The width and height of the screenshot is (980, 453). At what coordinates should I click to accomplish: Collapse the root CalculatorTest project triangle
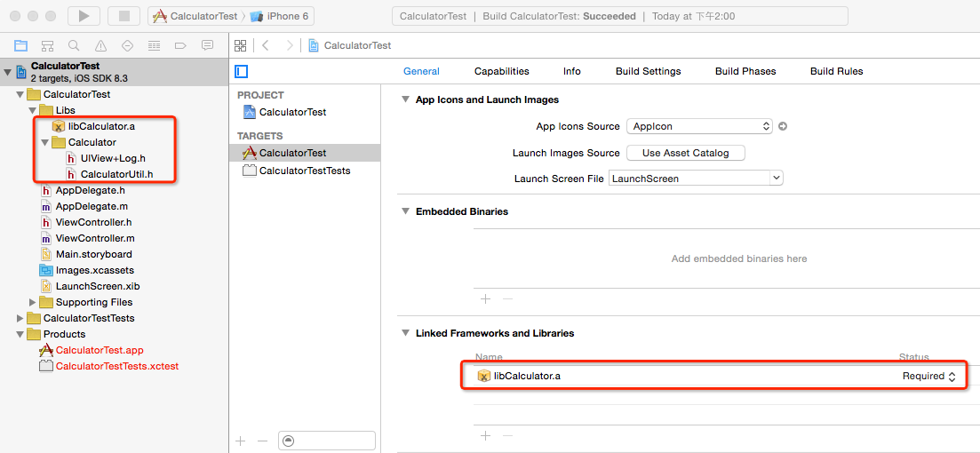[x=7, y=72]
